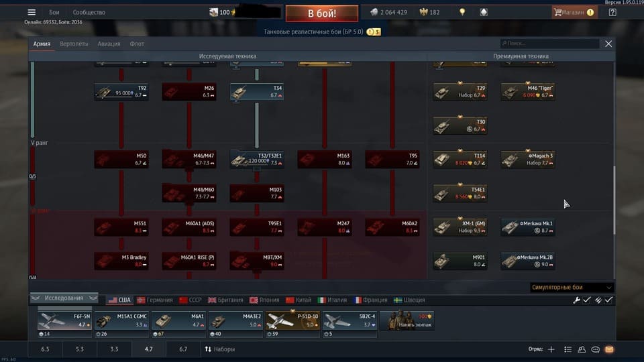Select the T54E1 premium tank
644x362 pixels.
460,193
